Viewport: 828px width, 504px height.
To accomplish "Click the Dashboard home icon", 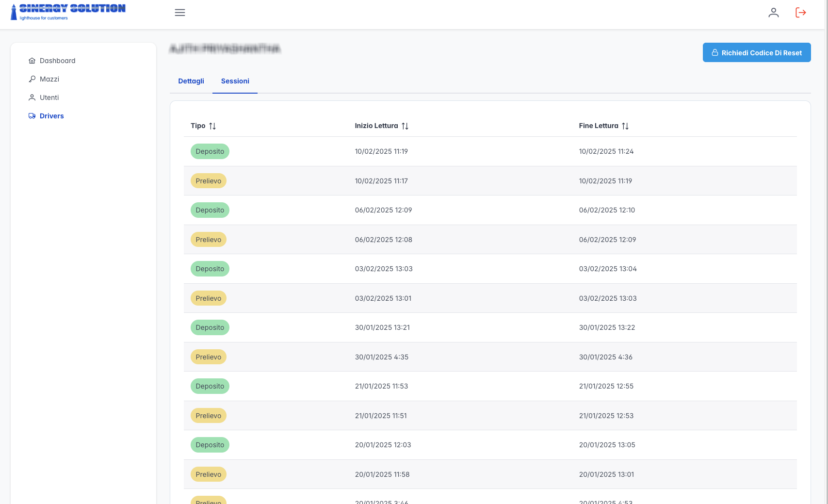I will point(32,61).
